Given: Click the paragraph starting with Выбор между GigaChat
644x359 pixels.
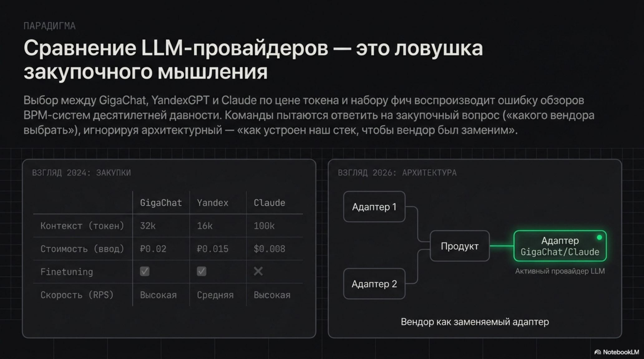Looking at the screenshot, I should pos(309,115).
